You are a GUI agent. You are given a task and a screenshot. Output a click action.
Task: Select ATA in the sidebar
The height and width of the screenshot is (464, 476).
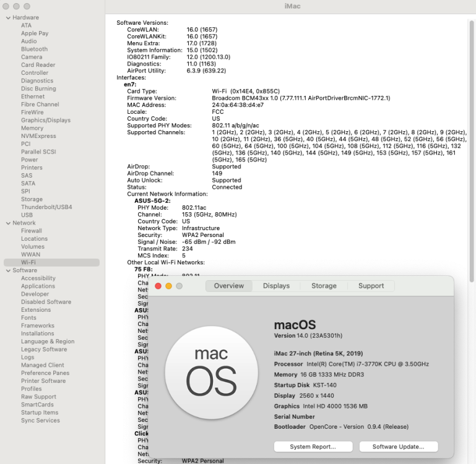tap(26, 25)
